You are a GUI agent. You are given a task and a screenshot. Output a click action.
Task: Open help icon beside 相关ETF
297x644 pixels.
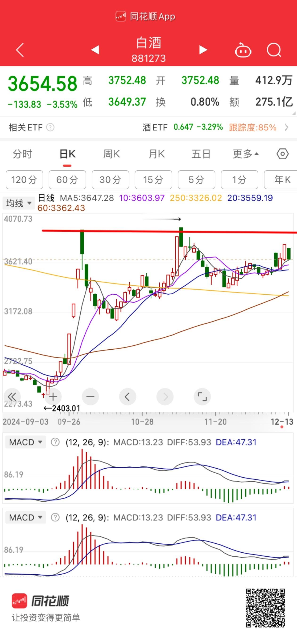(50, 127)
